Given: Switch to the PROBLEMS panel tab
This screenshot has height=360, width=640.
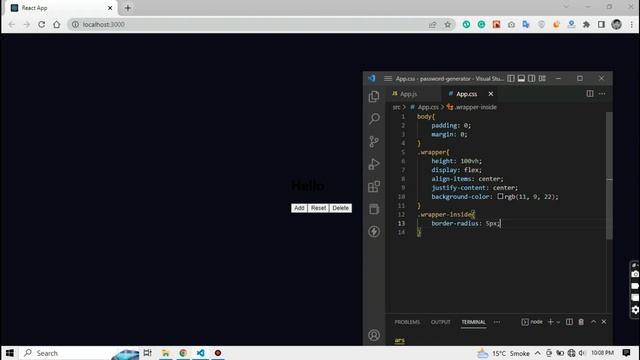Looking at the screenshot, I should (x=407, y=322).
